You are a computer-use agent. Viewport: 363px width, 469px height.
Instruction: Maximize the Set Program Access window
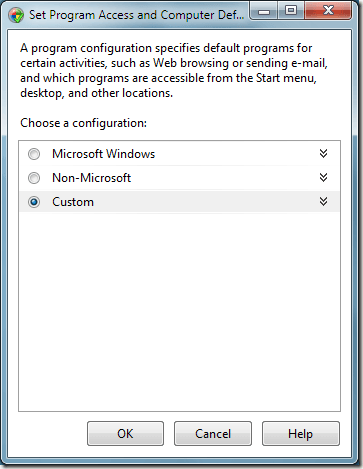291,11
